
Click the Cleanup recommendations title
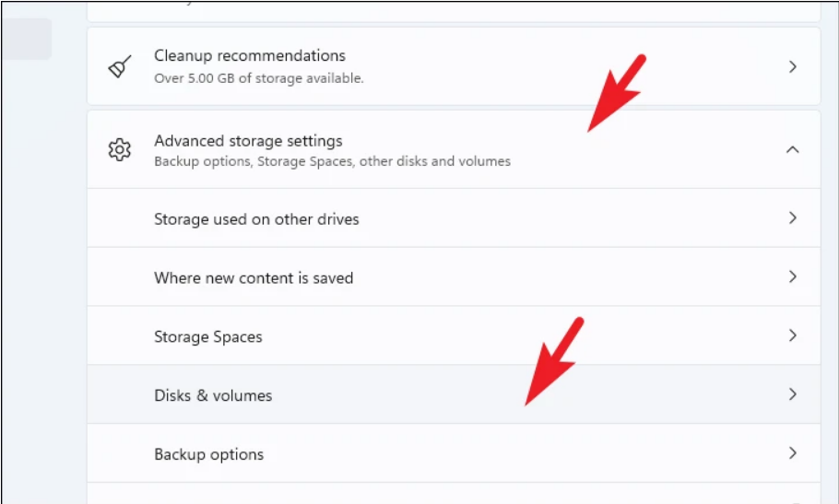[250, 56]
